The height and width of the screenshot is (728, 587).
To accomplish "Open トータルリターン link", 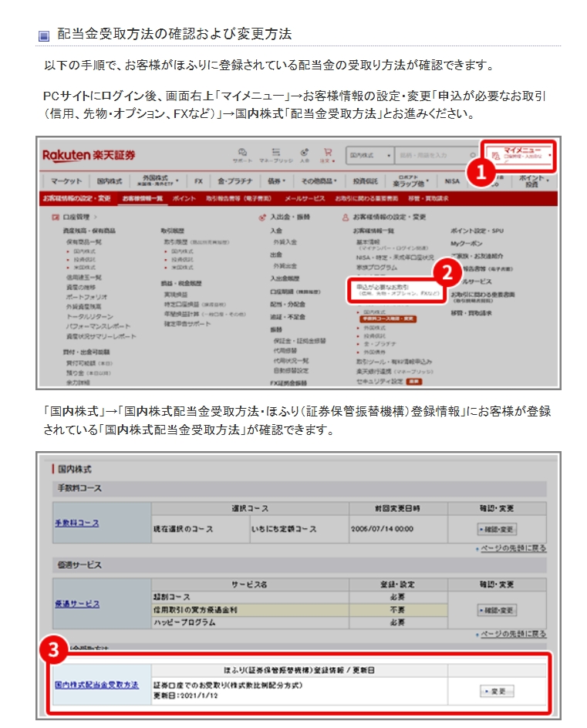I will 89,317.
